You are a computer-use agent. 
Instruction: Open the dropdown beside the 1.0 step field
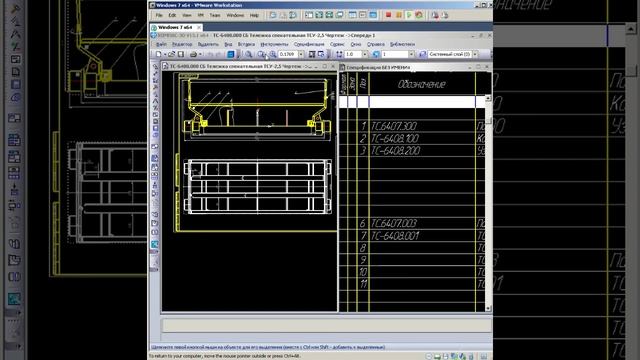tap(365, 54)
